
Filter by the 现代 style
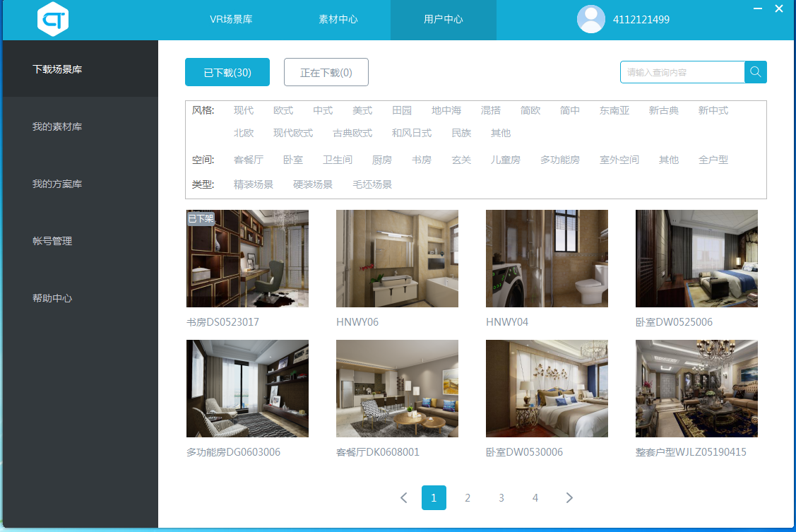(244, 111)
